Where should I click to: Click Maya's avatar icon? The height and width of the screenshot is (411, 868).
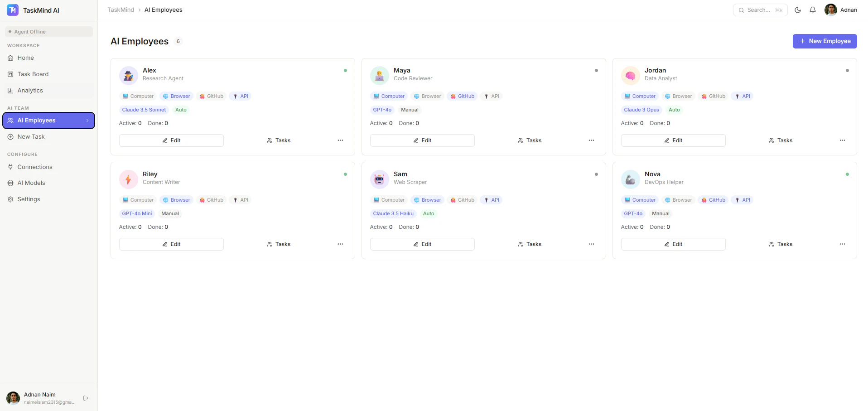click(x=380, y=76)
